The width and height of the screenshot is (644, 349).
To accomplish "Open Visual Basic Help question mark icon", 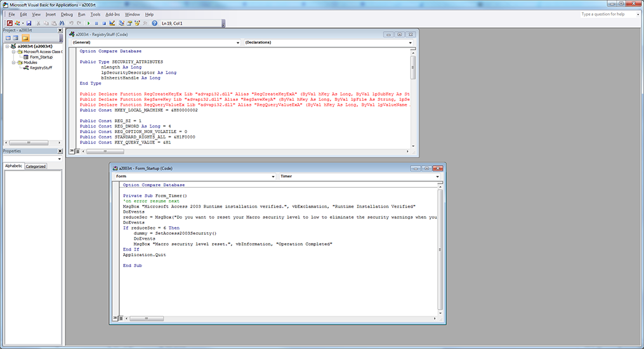I will 154,23.
